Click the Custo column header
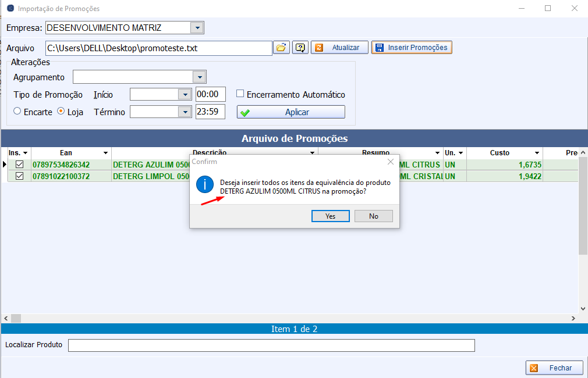This screenshot has width=588, height=378. pos(499,153)
